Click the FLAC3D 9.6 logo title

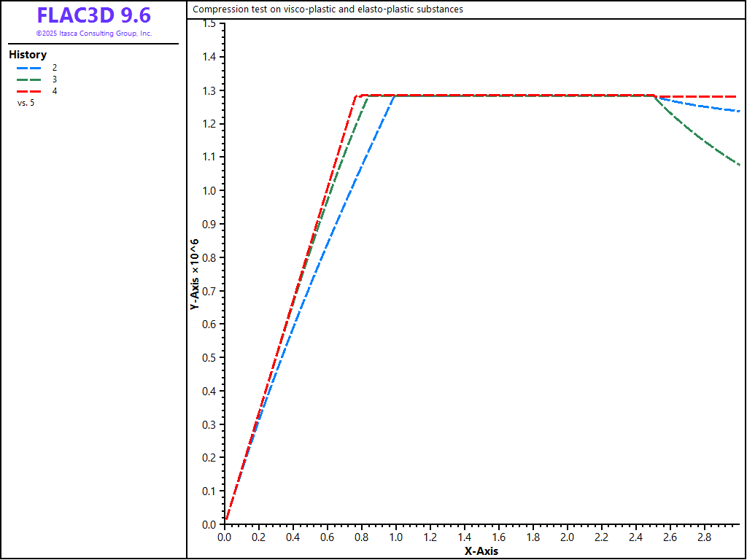[x=93, y=16]
